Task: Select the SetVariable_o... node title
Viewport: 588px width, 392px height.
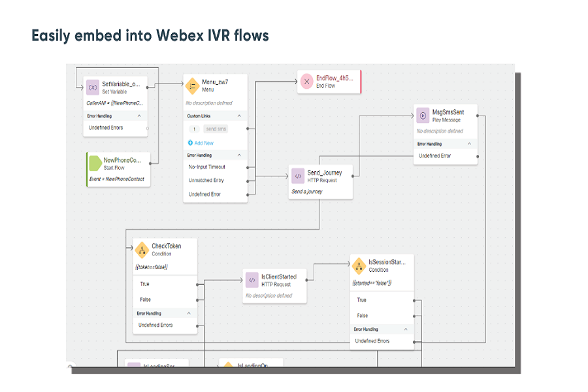Action: point(121,84)
